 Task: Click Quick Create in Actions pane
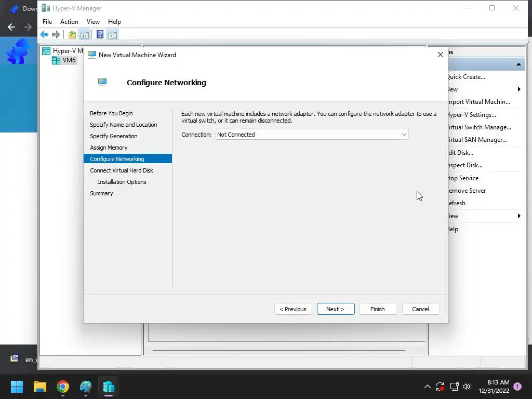(467, 77)
